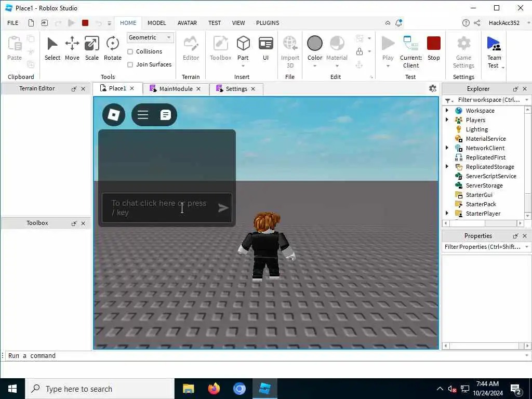
Task: Click the notifications bell icon
Action: pos(399,23)
